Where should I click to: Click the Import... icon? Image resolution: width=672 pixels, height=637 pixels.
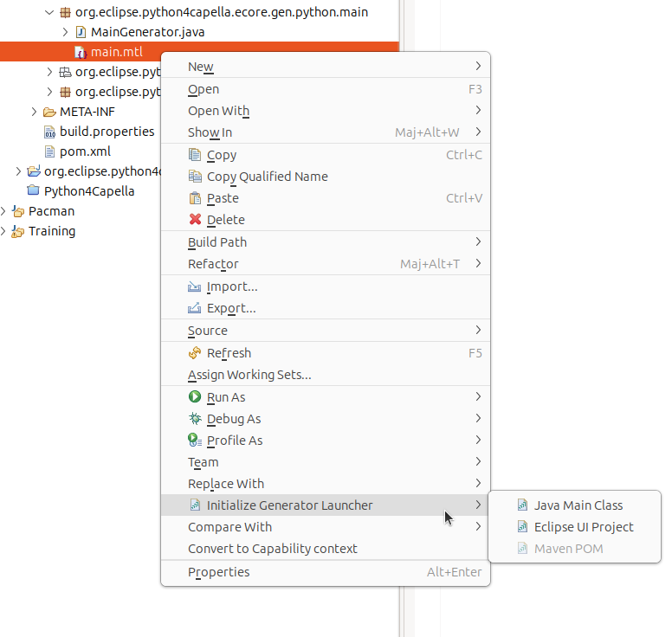tap(195, 286)
